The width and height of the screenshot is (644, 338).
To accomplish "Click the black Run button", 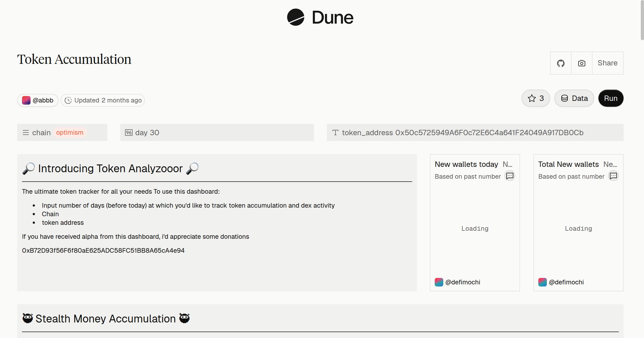I will click(x=611, y=98).
